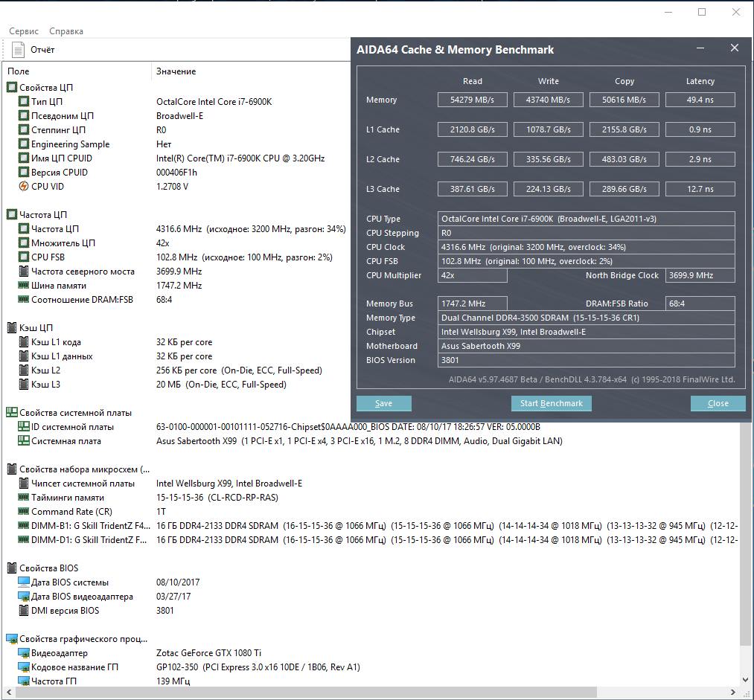Click the Отчёт report document icon
754x700 pixels.
coord(18,50)
